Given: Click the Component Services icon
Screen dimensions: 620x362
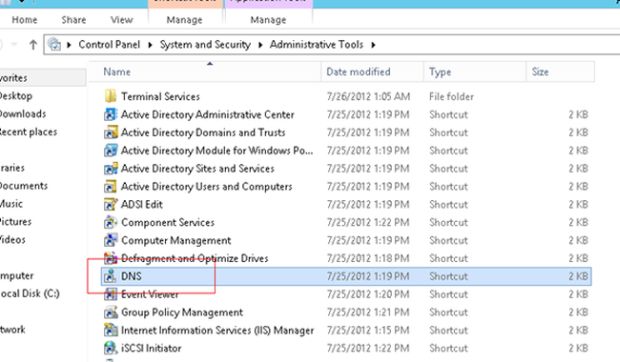Looking at the screenshot, I should pyautogui.click(x=110, y=222).
